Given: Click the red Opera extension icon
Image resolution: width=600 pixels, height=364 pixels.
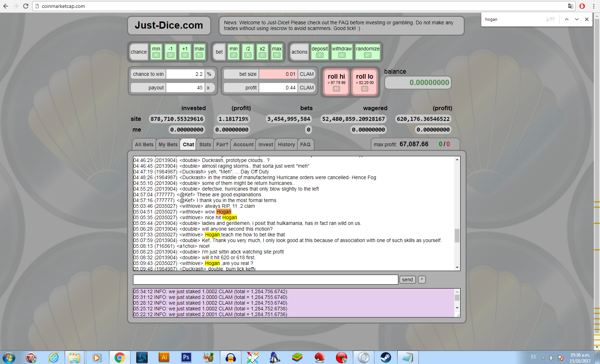Looking at the screenshot, I should [x=582, y=6].
